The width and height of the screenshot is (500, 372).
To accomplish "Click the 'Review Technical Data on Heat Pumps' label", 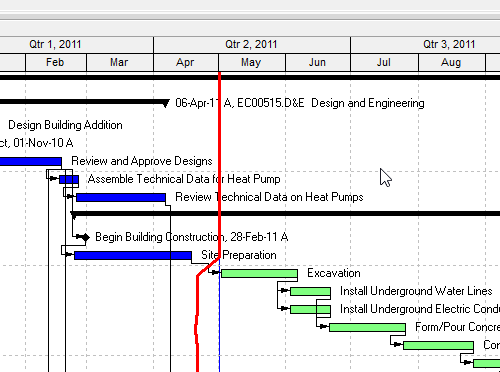I will click(x=269, y=197).
